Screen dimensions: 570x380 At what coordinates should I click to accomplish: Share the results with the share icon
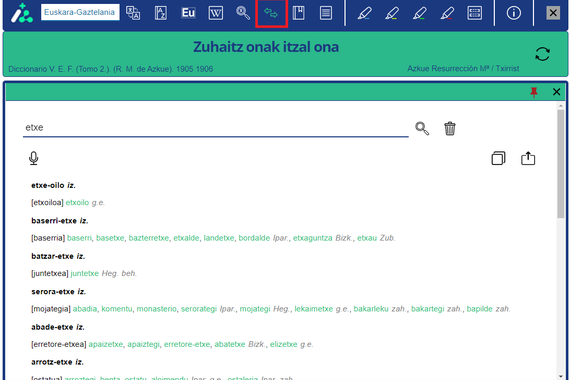point(528,158)
